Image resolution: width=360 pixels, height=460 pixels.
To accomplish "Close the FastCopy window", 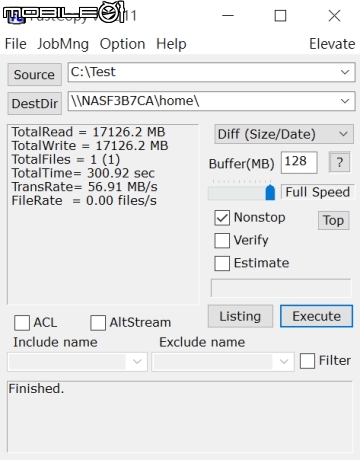I will point(334,15).
